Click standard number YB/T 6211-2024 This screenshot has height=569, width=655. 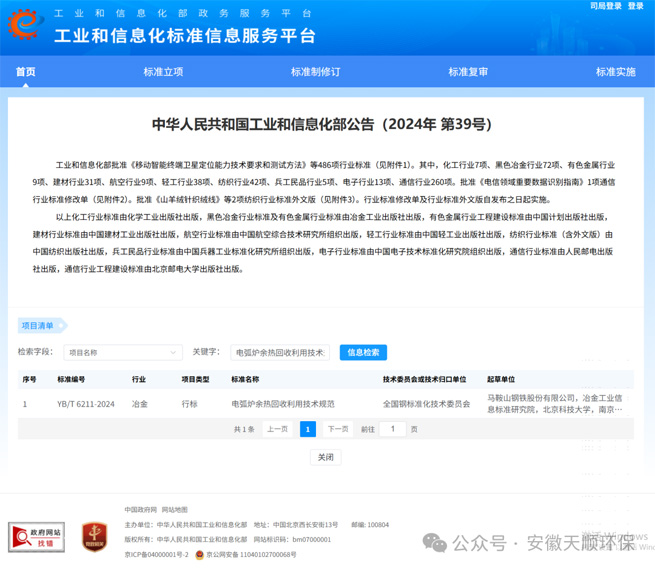[x=86, y=404]
